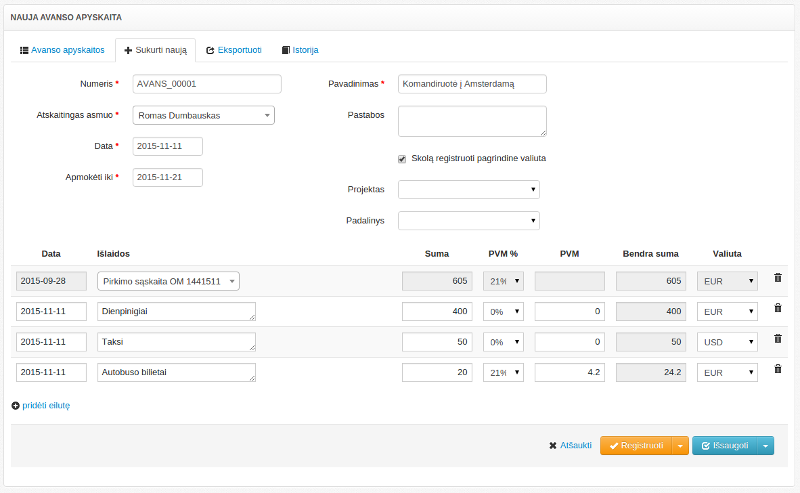Viewport: 800px width, 493px height.
Task: Click the Pastabos text area
Action: [x=472, y=120]
